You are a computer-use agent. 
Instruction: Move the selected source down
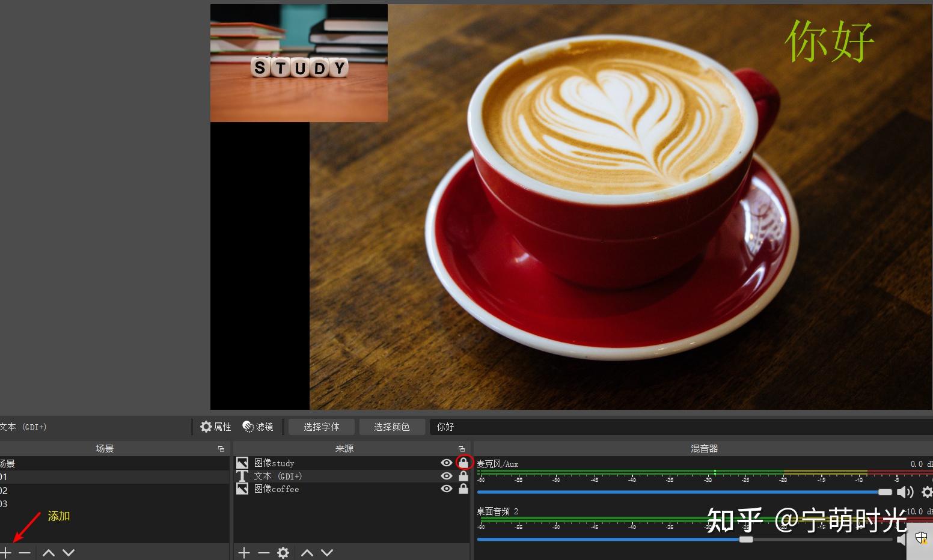tap(326, 552)
